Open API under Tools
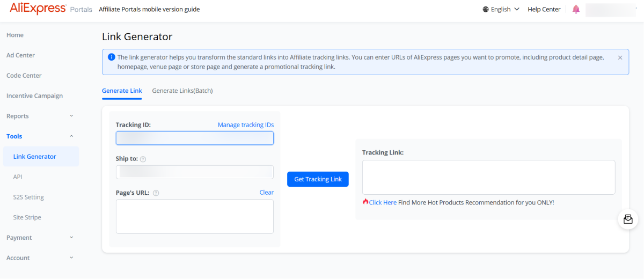This screenshot has height=279, width=644. click(x=18, y=177)
